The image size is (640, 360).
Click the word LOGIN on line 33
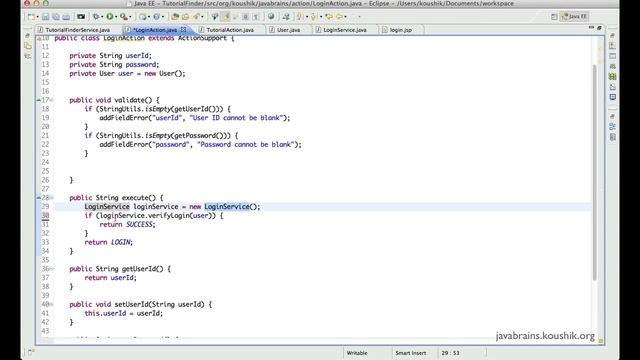point(120,242)
